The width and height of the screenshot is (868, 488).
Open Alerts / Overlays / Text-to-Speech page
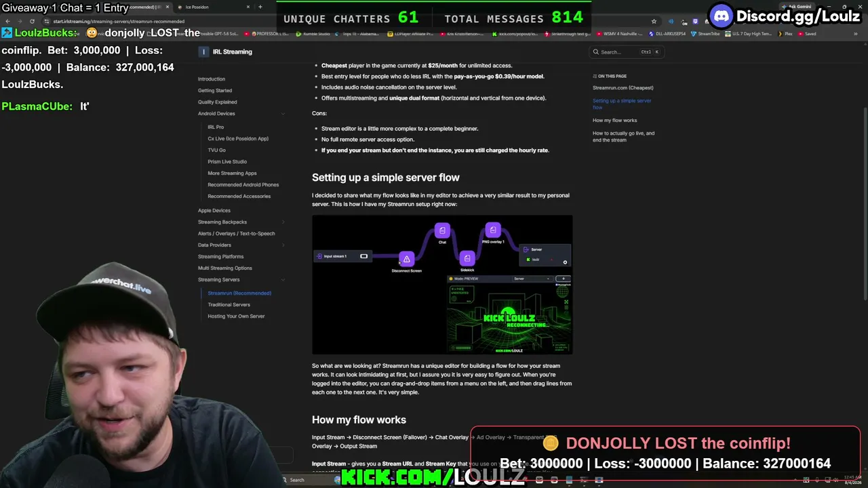(237, 234)
